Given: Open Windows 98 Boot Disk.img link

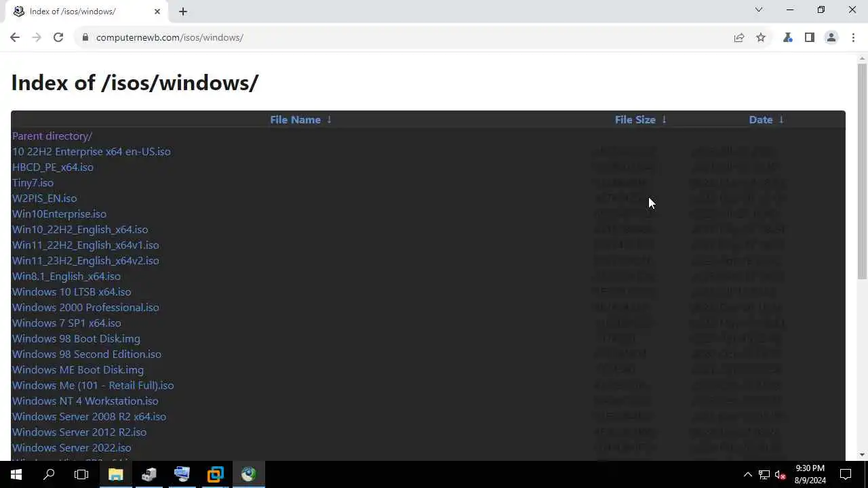Looking at the screenshot, I should click(x=76, y=338).
